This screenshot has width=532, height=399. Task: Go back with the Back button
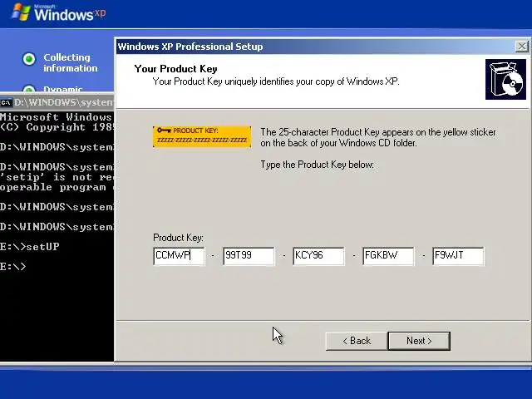pyautogui.click(x=357, y=341)
